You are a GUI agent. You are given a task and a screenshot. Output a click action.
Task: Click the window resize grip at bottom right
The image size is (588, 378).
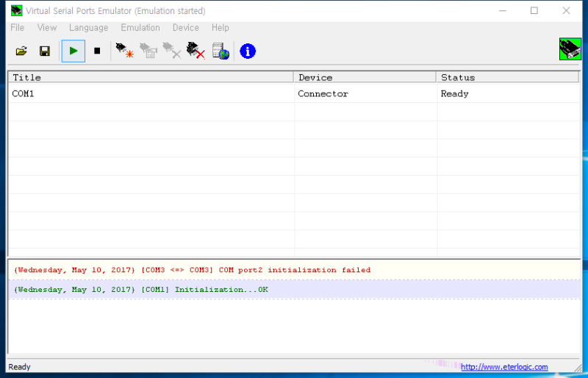578,368
